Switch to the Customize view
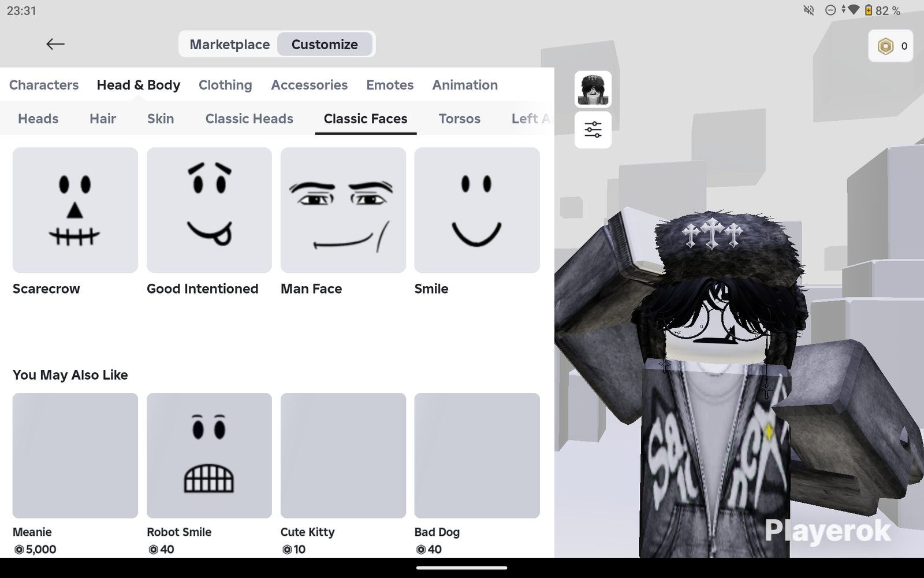Viewport: 924px width, 578px height. [325, 45]
